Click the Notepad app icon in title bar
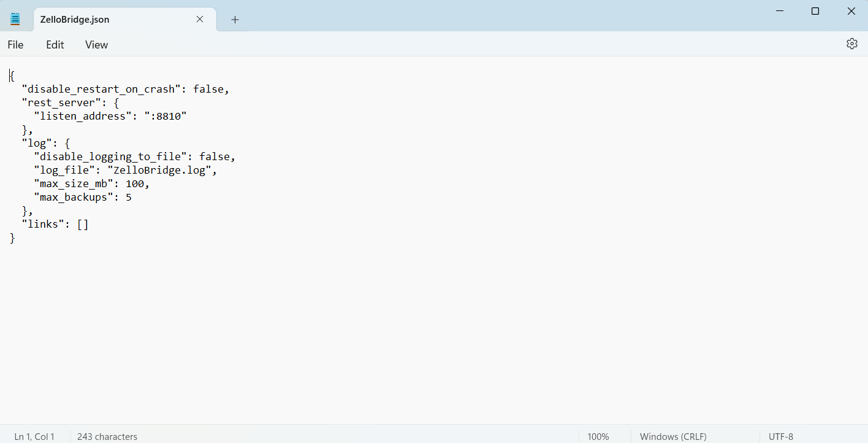868x443 pixels. [15, 19]
